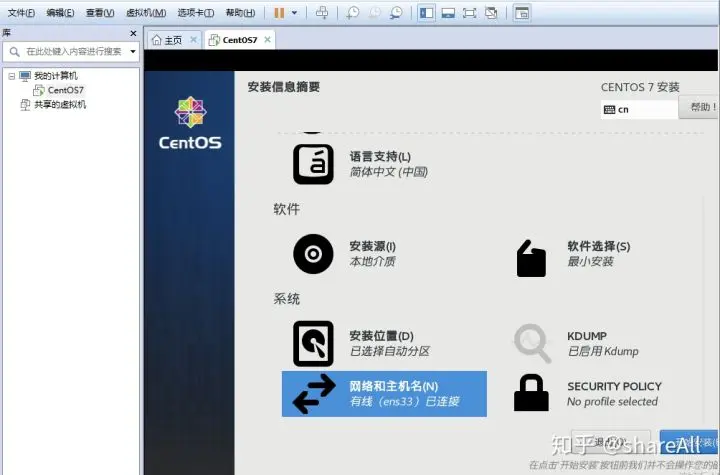Open the 文件(F) menu
The image size is (720, 475).
(x=21, y=13)
